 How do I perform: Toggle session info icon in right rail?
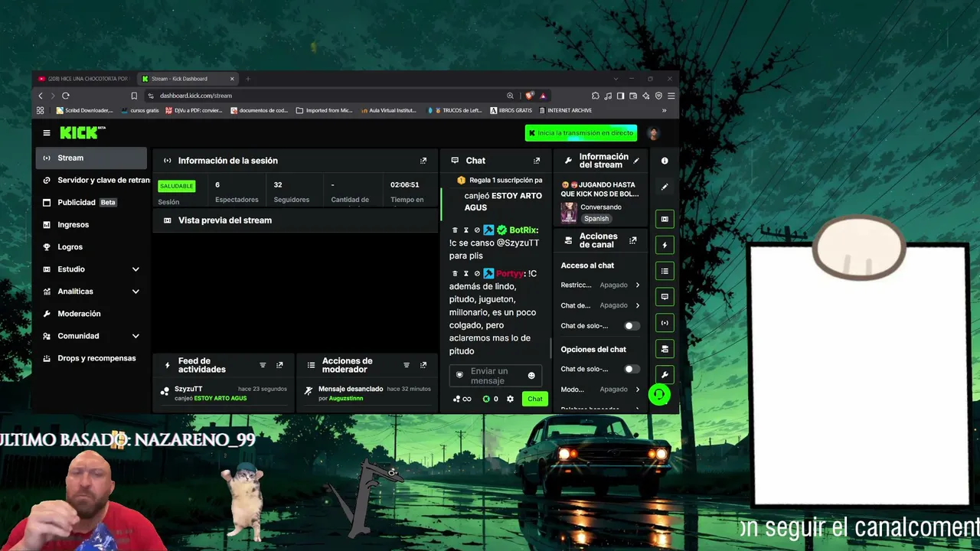665,323
